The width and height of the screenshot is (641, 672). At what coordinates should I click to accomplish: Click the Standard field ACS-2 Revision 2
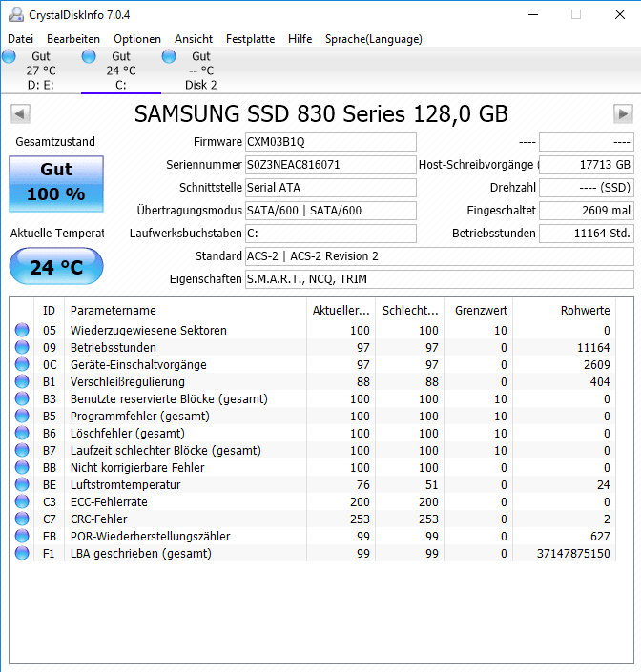(440, 256)
